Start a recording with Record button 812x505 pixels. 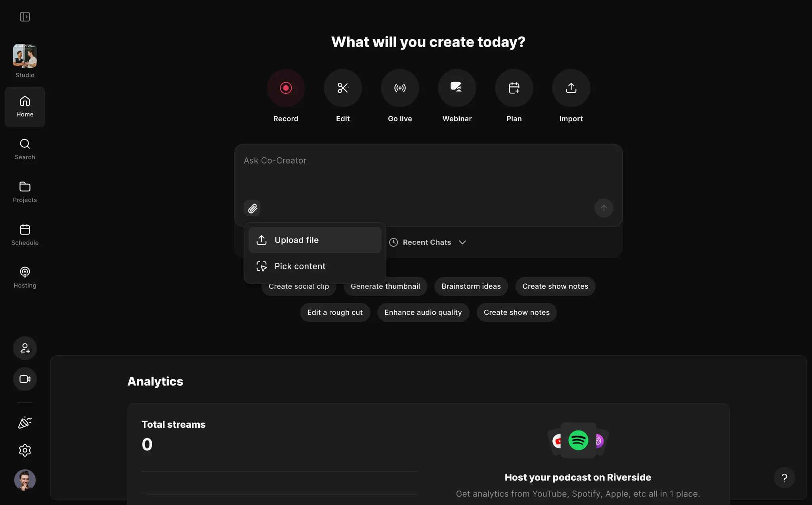pos(286,88)
